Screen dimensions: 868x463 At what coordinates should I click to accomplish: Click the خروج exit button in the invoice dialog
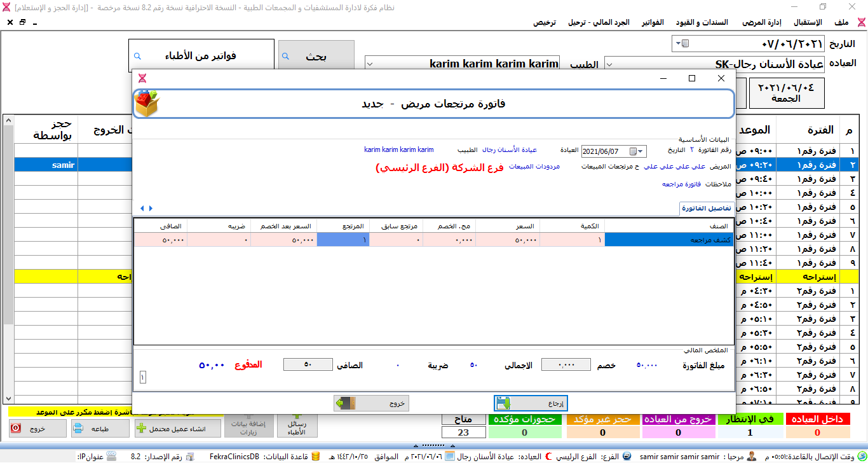(371, 403)
